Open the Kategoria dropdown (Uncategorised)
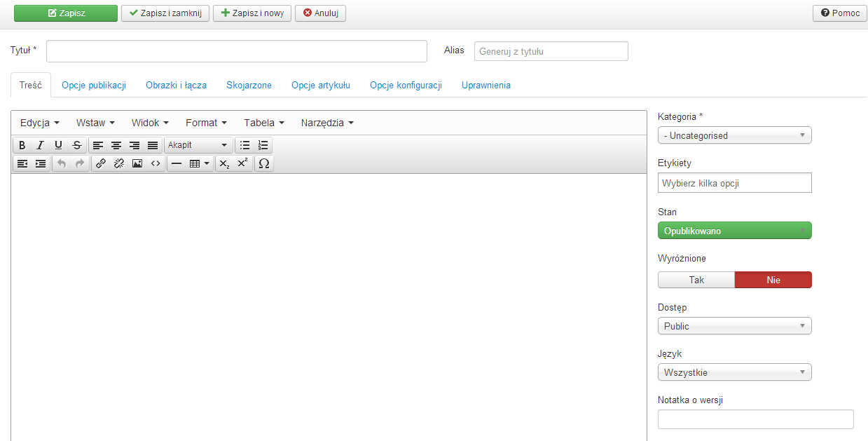 [735, 135]
